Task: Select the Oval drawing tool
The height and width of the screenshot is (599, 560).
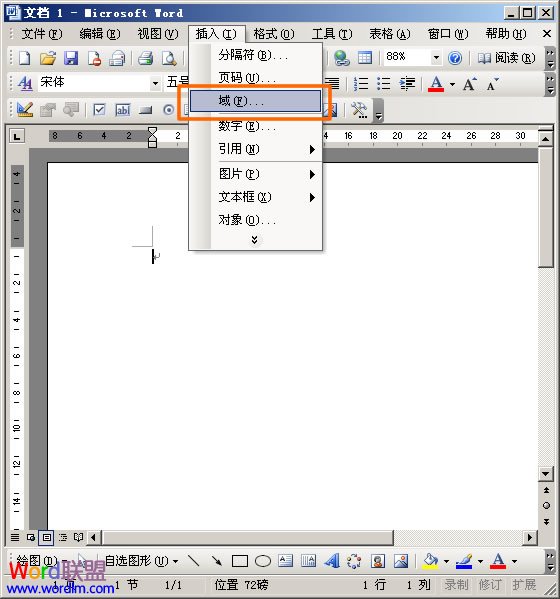Action: (263, 561)
